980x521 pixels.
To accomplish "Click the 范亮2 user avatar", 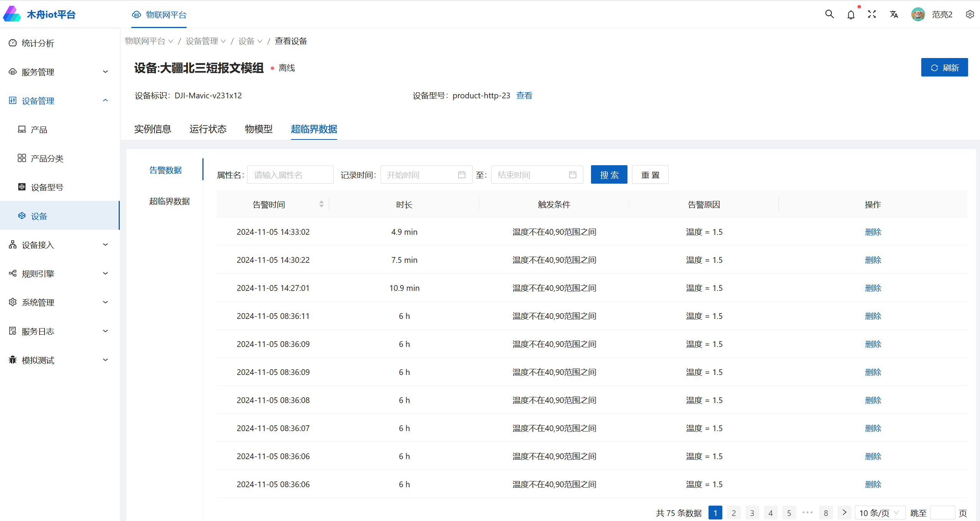I will click(918, 14).
